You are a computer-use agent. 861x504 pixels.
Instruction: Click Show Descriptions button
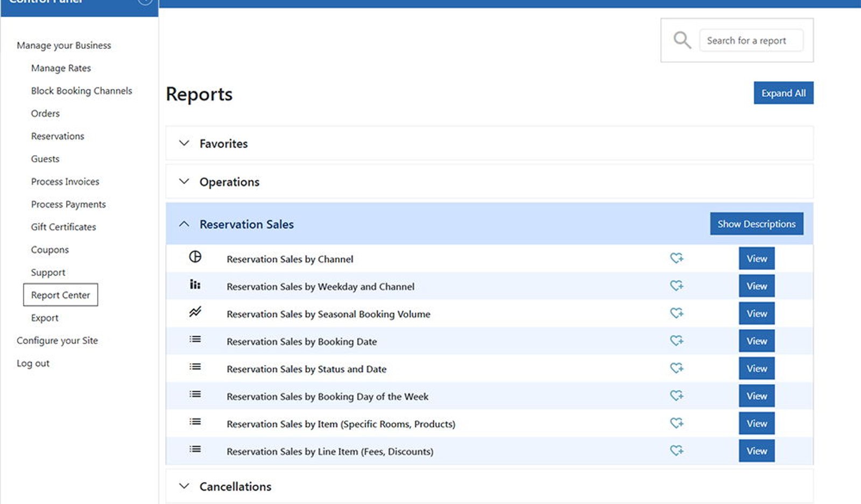pyautogui.click(x=757, y=224)
